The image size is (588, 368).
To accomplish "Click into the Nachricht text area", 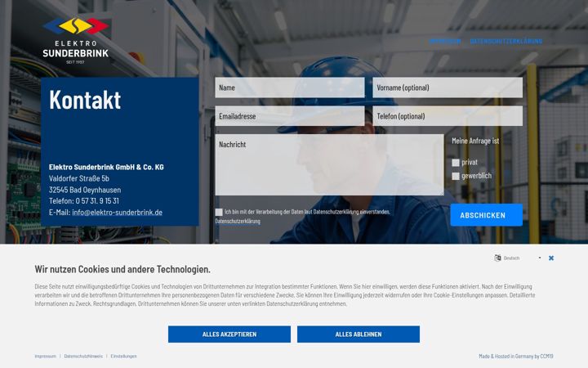I will [329, 165].
